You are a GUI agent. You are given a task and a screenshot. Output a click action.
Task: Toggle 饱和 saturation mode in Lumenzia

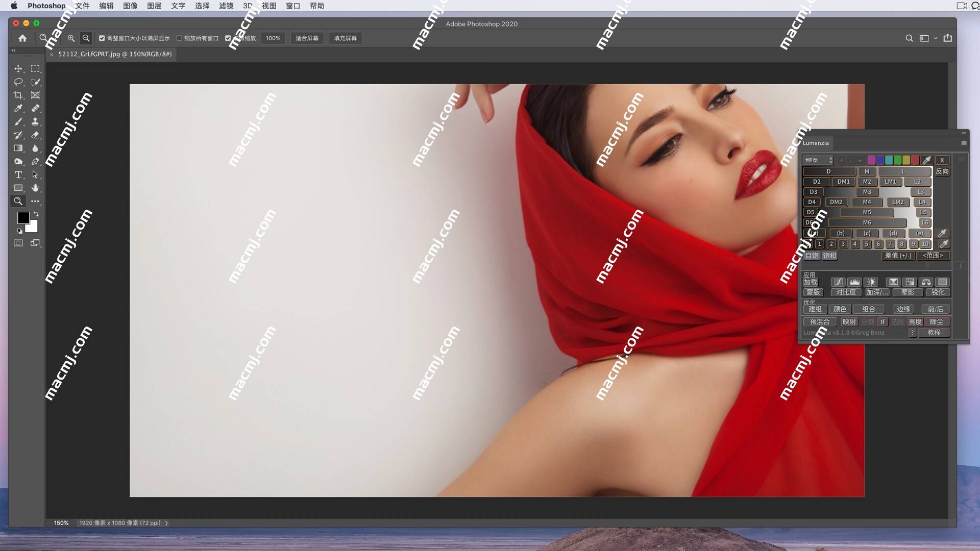[x=829, y=256]
